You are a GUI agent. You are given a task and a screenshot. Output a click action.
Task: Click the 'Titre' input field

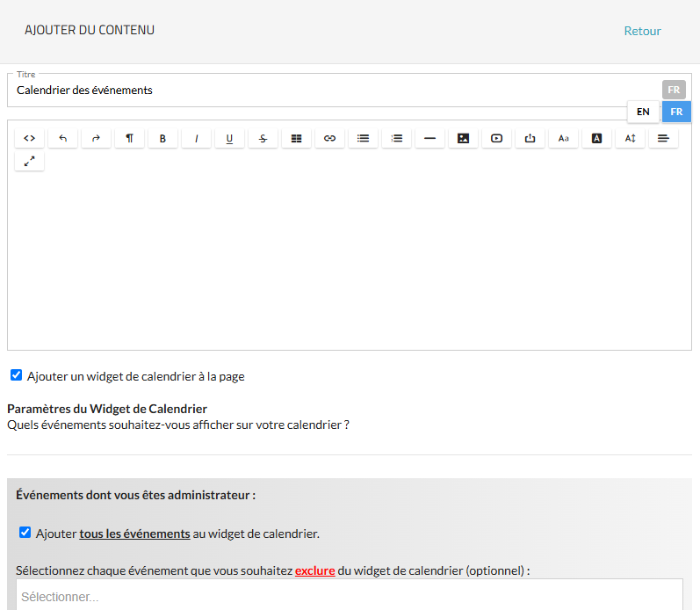pyautogui.click(x=334, y=91)
